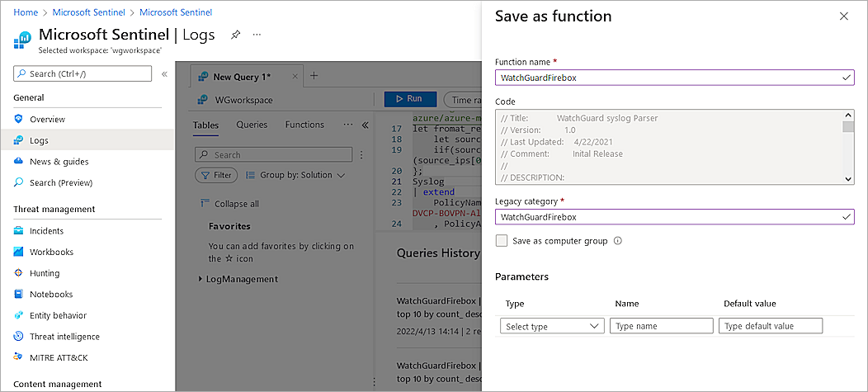Click the Code box scrollbar up arrow
The width and height of the screenshot is (868, 392).
pos(848,115)
